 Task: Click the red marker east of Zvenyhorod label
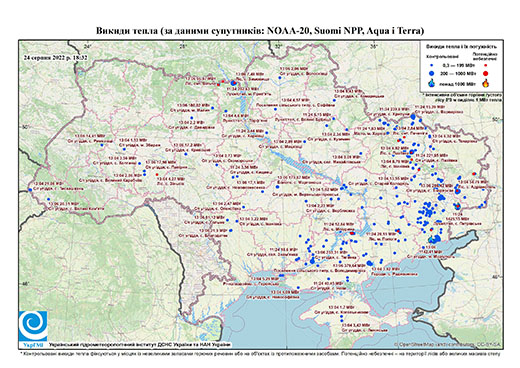[x=157, y=175]
